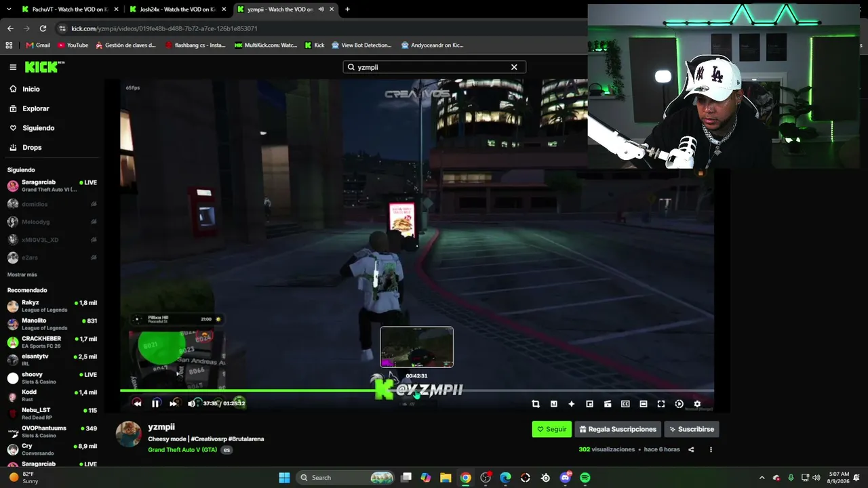Viewport: 868px width, 488px height.
Task: Click the sparkle icon in player controls
Action: pos(572,404)
